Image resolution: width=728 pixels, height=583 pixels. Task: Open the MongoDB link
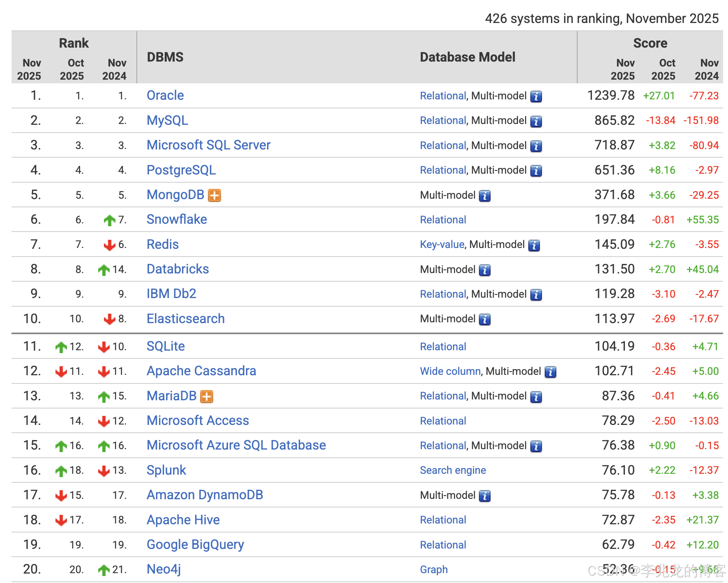point(175,195)
